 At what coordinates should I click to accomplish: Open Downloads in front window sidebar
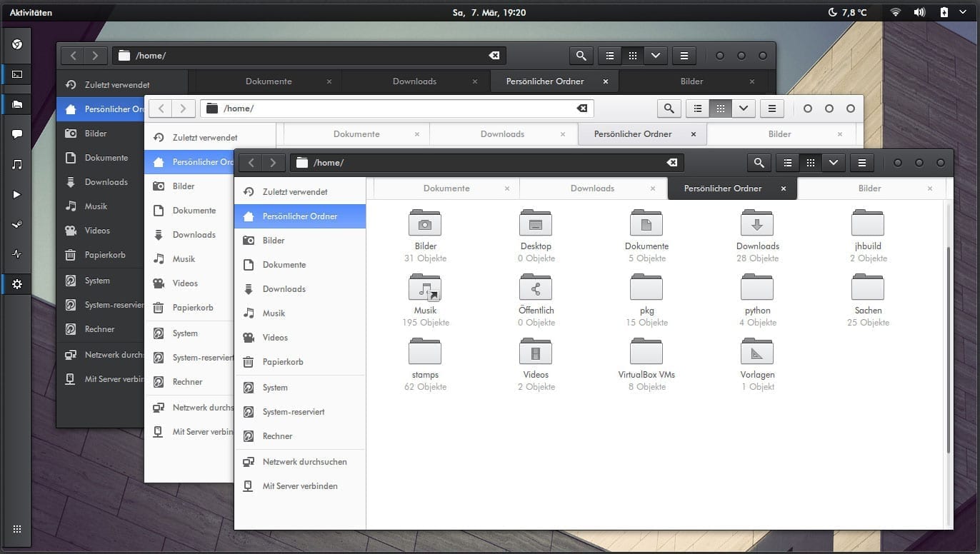pos(300,289)
